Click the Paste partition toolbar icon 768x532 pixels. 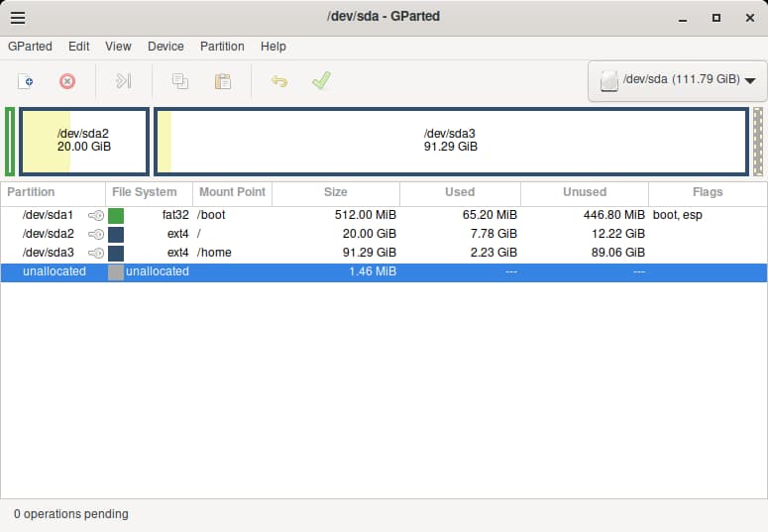(222, 81)
